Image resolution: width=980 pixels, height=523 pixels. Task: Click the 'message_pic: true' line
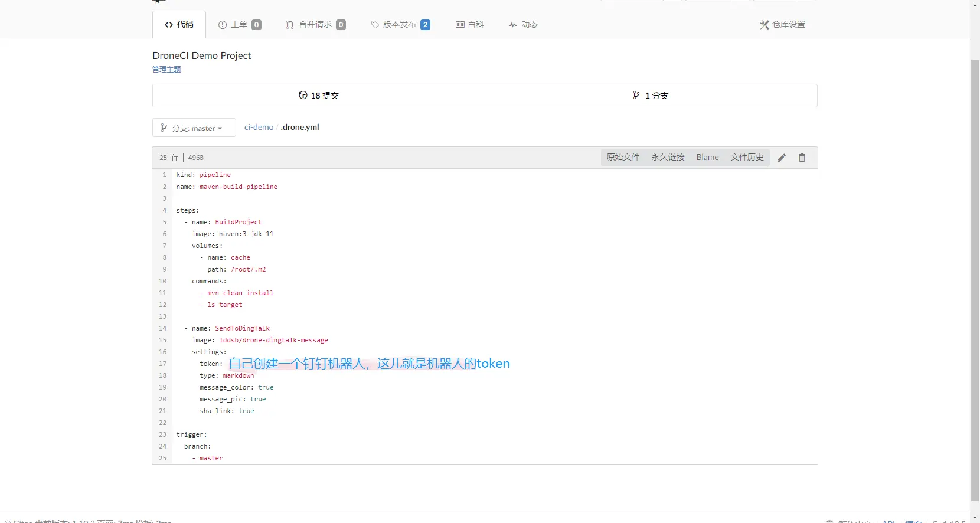[x=233, y=399]
